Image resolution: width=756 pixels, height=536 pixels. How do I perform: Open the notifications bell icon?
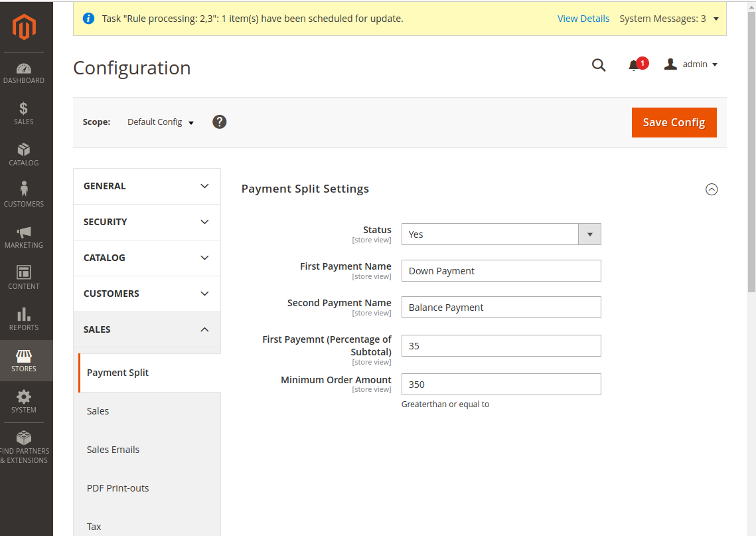635,65
